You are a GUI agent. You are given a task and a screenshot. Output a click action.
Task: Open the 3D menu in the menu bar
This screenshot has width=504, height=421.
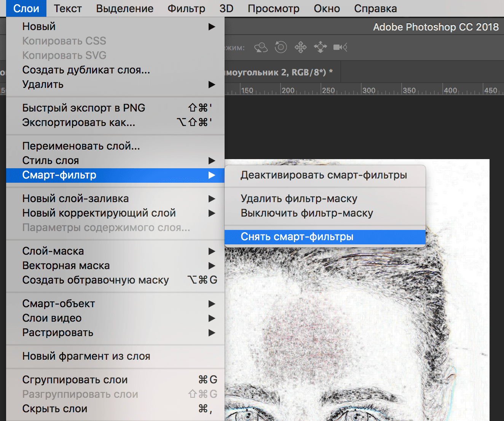pos(226,8)
